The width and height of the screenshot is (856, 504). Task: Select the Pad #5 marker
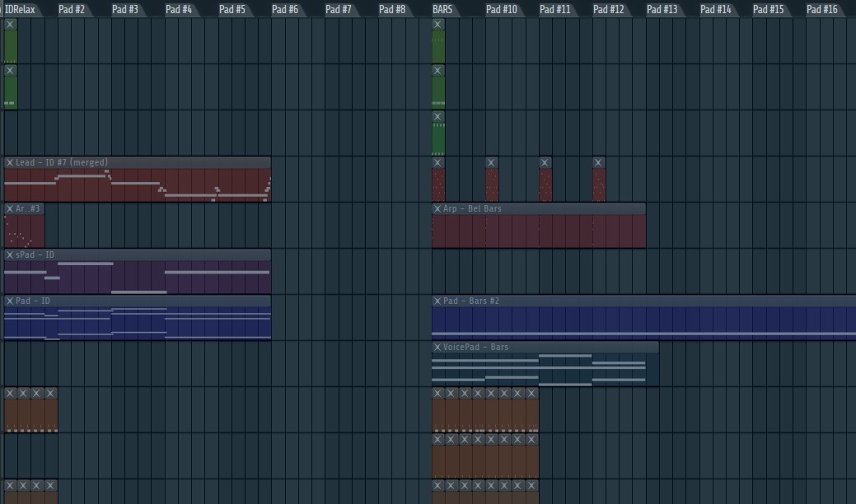click(232, 9)
